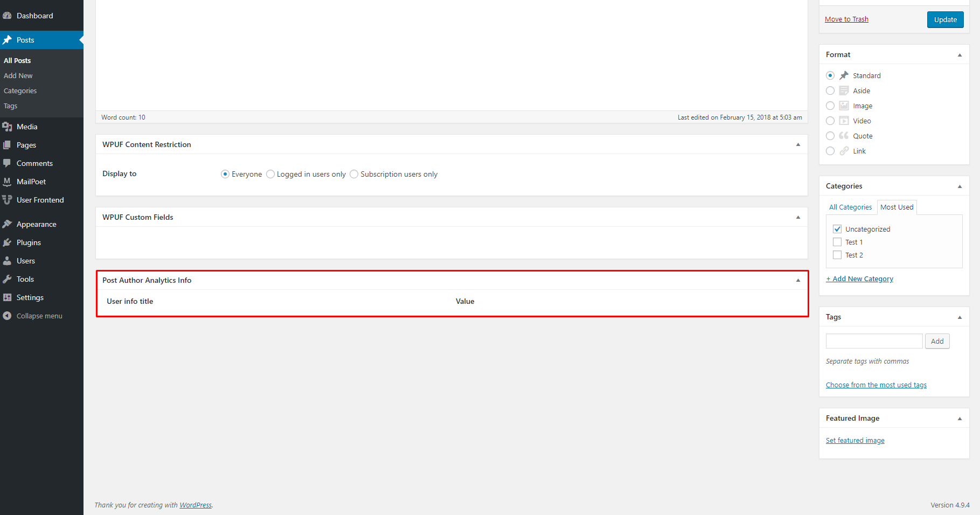980x515 pixels.
Task: Collapse the Tags box
Action: tap(960, 317)
